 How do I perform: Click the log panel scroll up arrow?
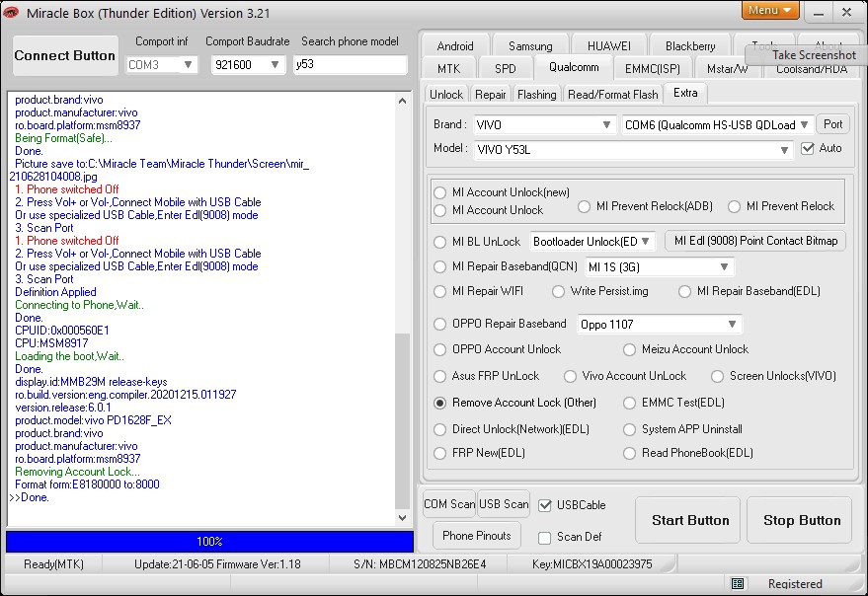pos(403,101)
